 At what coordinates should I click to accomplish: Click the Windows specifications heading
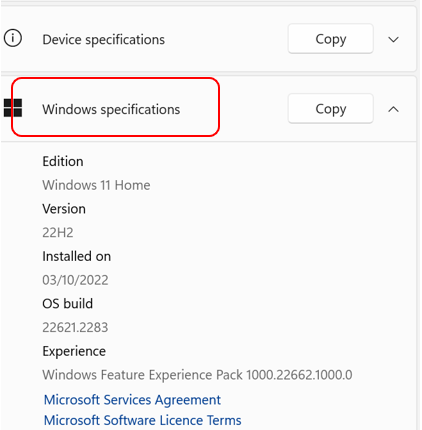coord(111,109)
